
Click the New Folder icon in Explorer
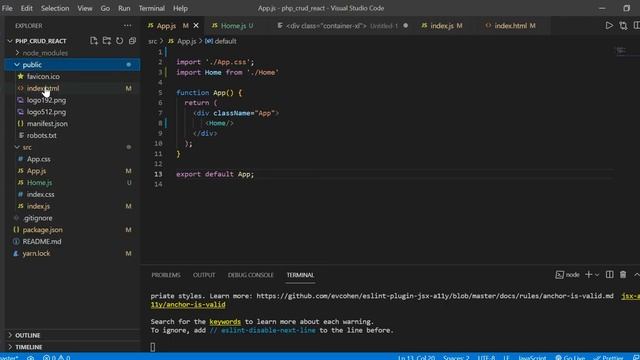tap(107, 41)
